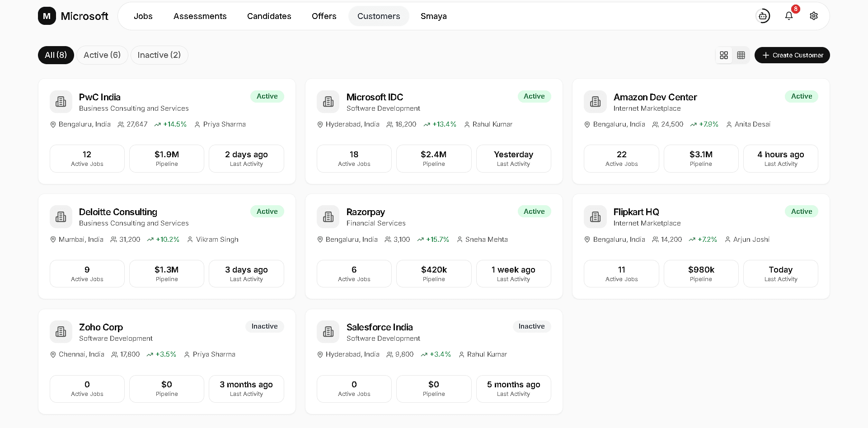The height and width of the screenshot is (428, 868).
Task: Click person icon beside Vikram Singh
Action: click(190, 240)
